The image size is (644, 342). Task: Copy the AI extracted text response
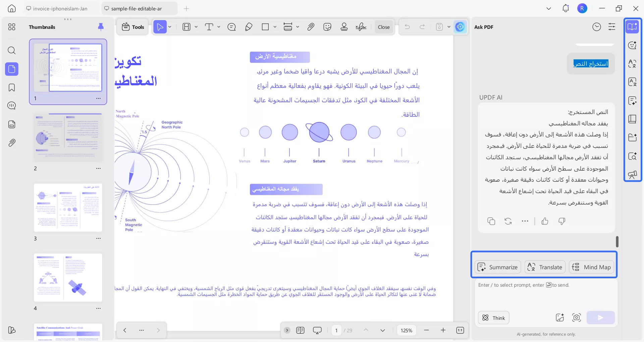(x=491, y=221)
